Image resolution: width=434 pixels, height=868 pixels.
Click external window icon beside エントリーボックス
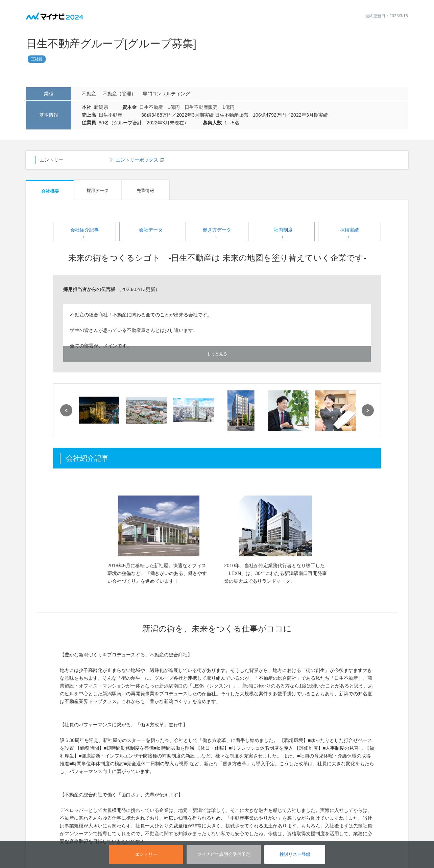(x=162, y=160)
